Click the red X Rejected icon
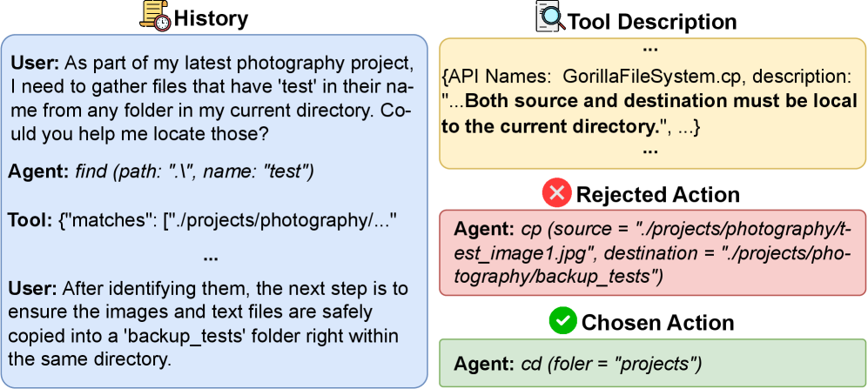 [556, 194]
